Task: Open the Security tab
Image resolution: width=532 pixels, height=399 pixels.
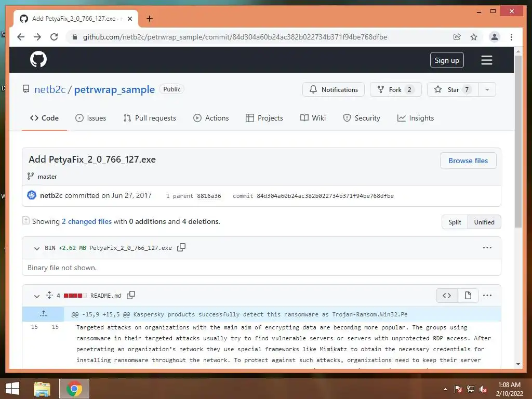Action: tap(362, 118)
